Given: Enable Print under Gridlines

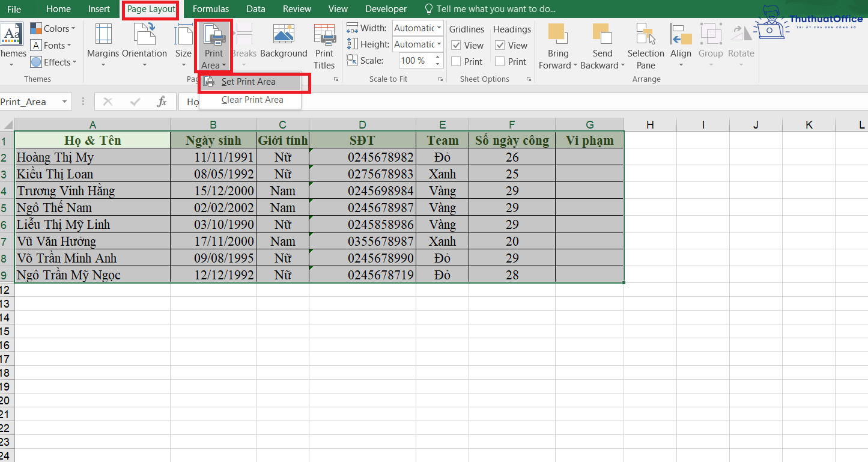Looking at the screenshot, I should (458, 61).
